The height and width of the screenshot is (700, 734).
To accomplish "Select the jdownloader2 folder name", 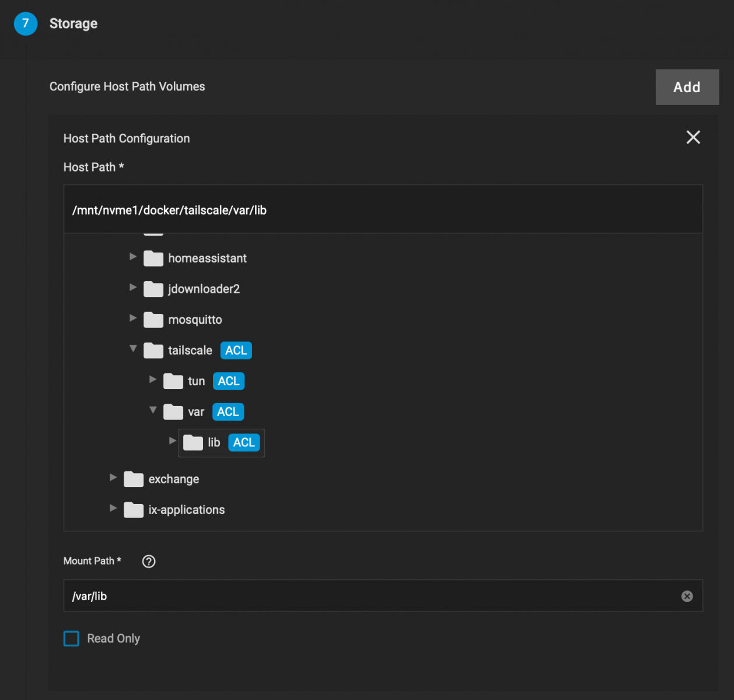I will pos(204,289).
